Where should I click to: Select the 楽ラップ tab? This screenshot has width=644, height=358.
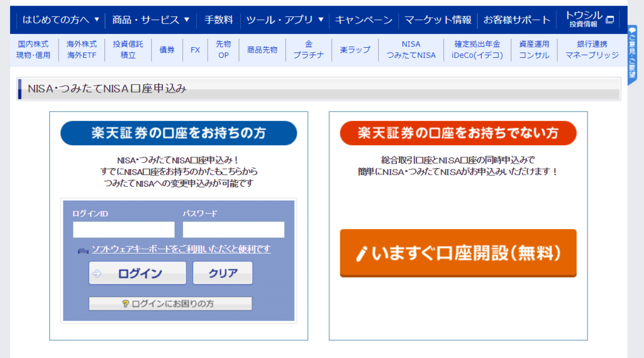click(355, 50)
